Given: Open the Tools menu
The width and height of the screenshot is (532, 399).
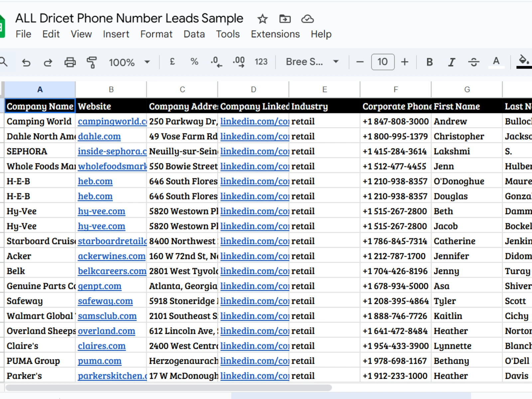Looking at the screenshot, I should point(228,34).
